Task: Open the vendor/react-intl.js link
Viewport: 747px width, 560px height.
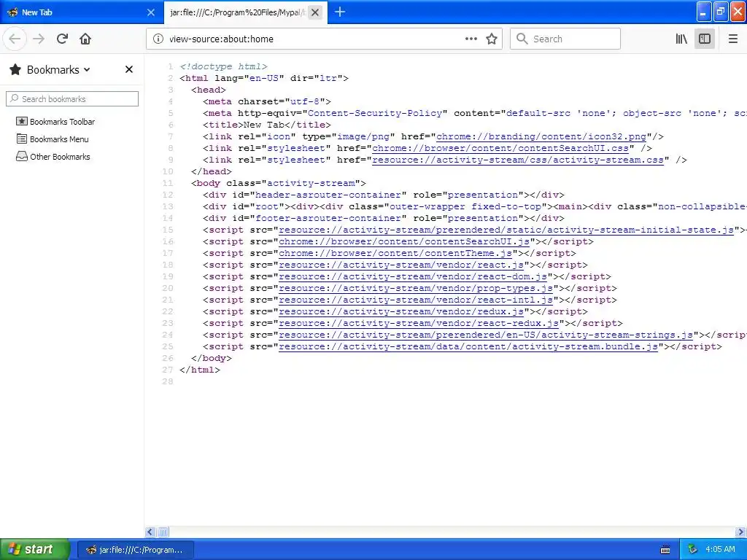Action: pyautogui.click(x=416, y=300)
